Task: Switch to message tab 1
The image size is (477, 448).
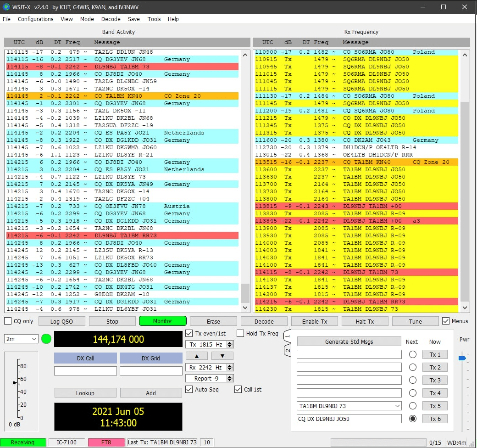Action: [x=288, y=336]
